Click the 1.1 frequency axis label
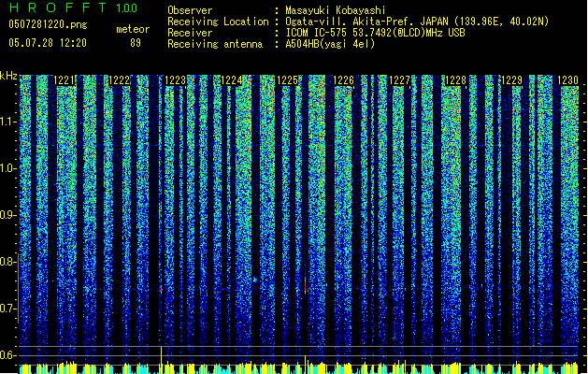 [x=8, y=122]
